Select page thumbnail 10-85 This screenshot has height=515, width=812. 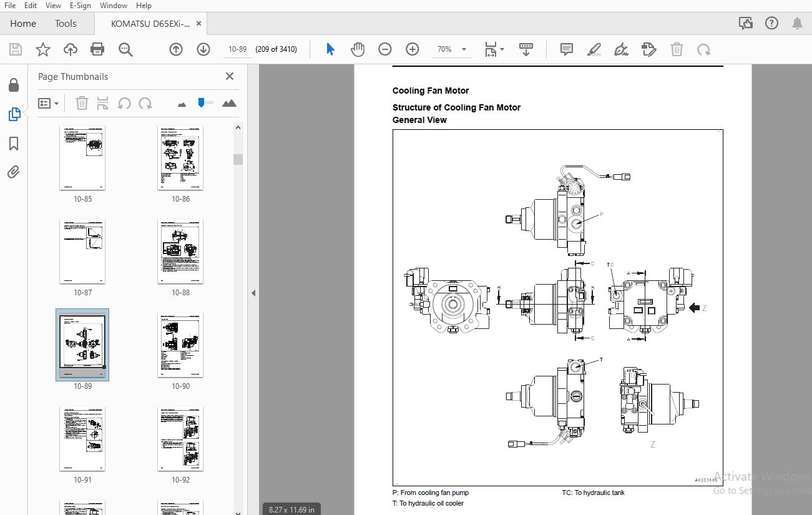click(x=82, y=159)
